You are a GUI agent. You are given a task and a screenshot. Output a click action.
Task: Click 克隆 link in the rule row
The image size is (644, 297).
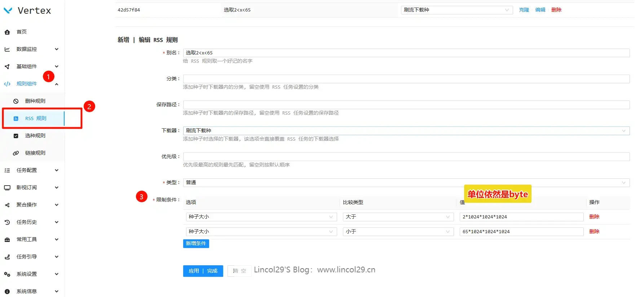click(x=524, y=10)
